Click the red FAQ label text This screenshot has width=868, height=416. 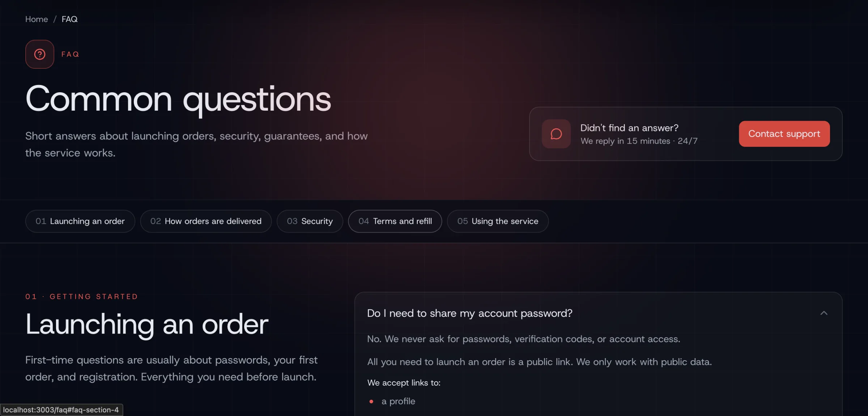point(70,54)
